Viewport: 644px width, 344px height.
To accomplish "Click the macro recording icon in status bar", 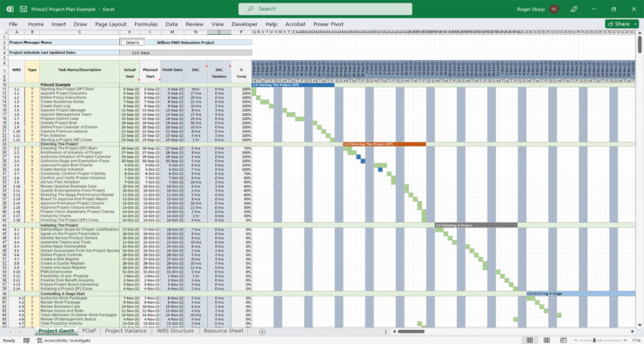I will tap(26, 341).
